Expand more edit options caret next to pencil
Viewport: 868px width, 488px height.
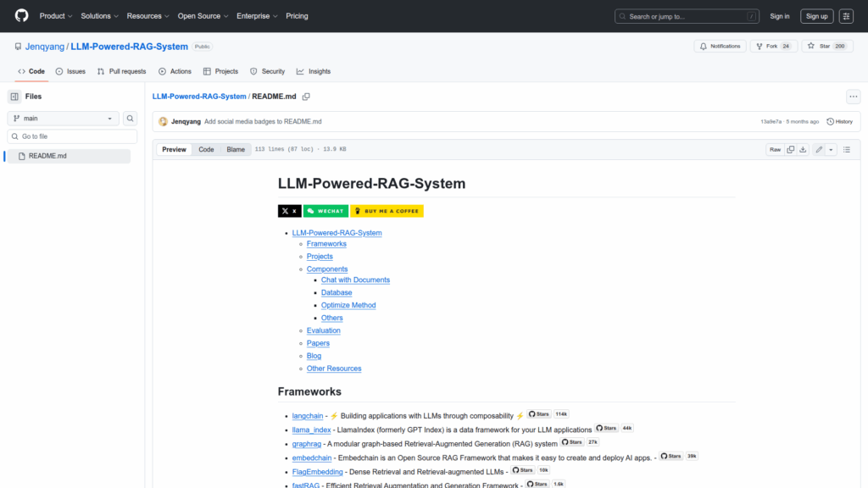point(831,149)
